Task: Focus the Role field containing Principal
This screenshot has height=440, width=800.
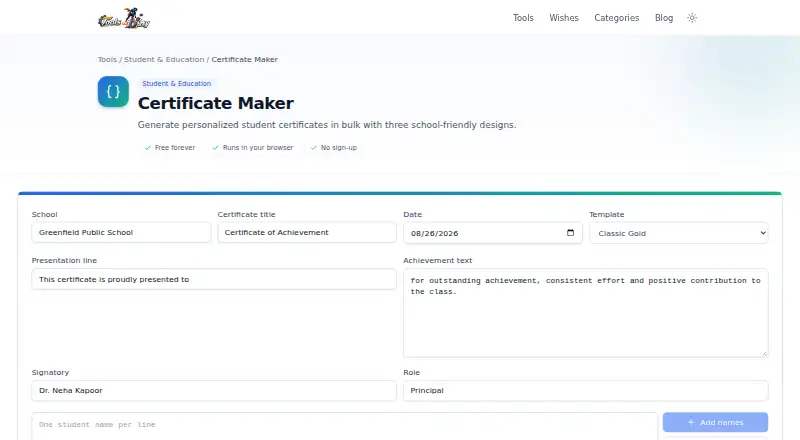Action: tap(585, 390)
